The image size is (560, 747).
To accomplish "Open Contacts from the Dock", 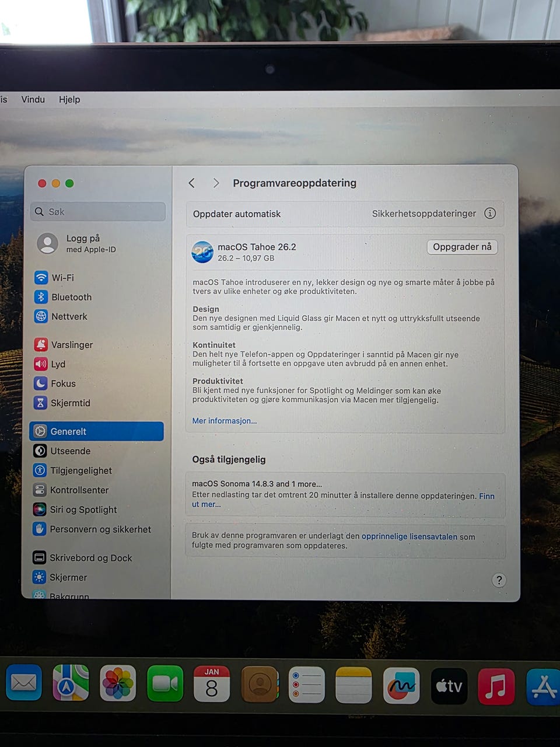I will pos(260,684).
